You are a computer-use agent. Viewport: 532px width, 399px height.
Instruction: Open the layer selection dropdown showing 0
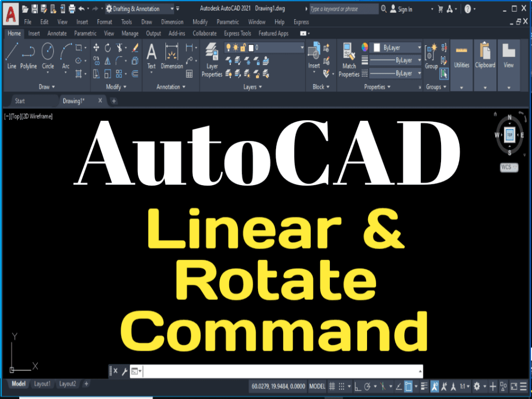[264, 47]
